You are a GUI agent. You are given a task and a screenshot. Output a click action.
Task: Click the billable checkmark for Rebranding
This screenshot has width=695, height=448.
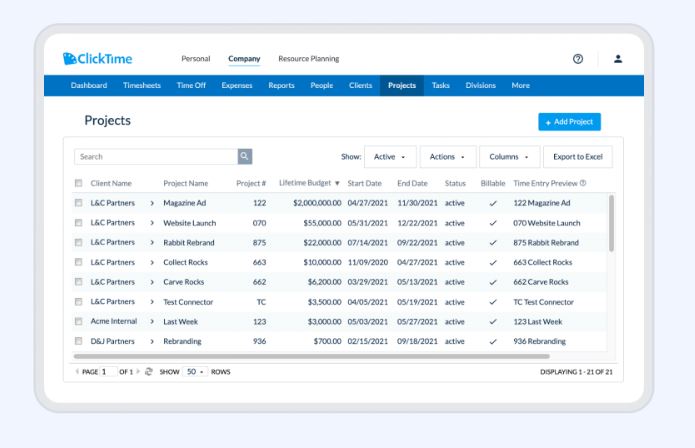tap(492, 342)
